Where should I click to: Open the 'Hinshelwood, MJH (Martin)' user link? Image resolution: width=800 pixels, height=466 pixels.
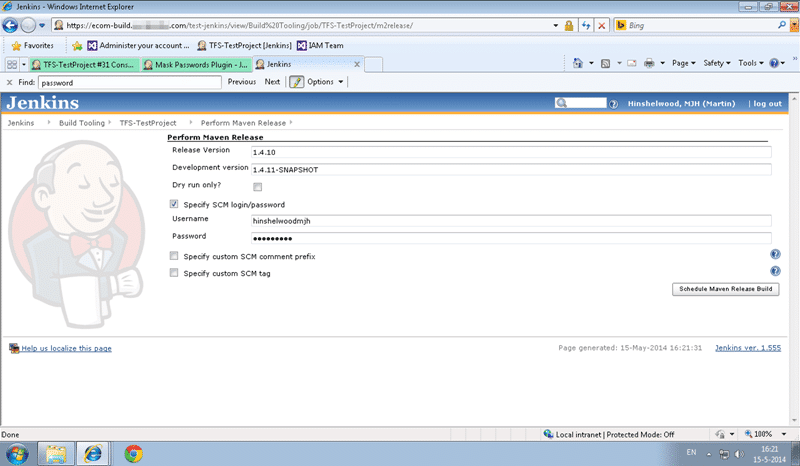[x=681, y=104]
